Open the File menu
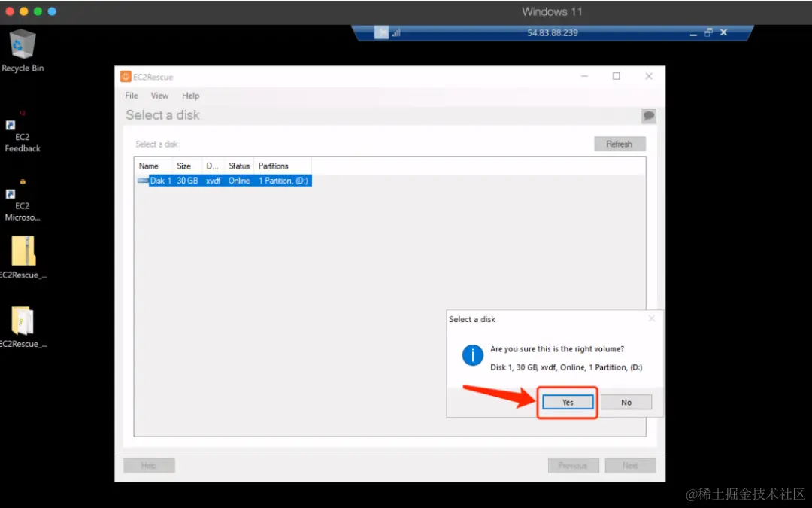The width and height of the screenshot is (812, 508). tap(132, 96)
